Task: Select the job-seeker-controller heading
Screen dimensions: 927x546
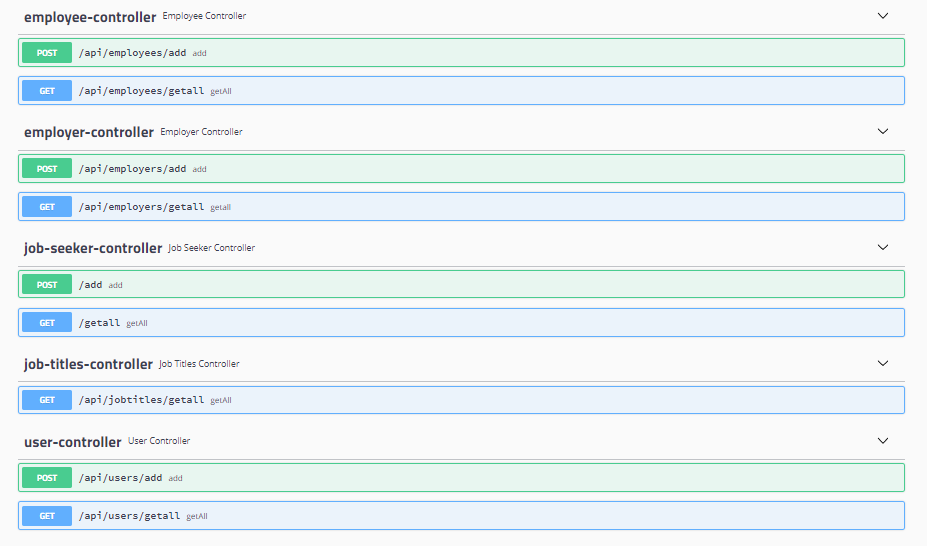Action: [93, 248]
